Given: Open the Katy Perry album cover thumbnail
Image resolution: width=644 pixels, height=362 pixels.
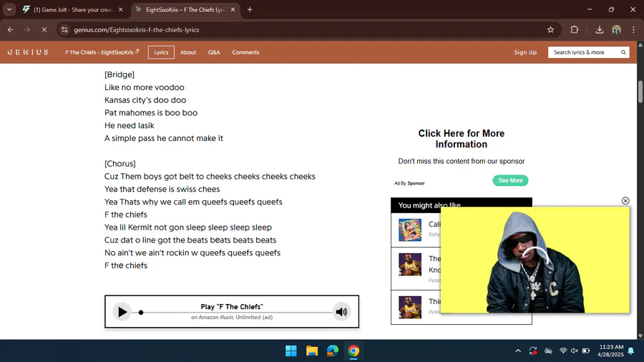Looking at the screenshot, I should coord(410,230).
